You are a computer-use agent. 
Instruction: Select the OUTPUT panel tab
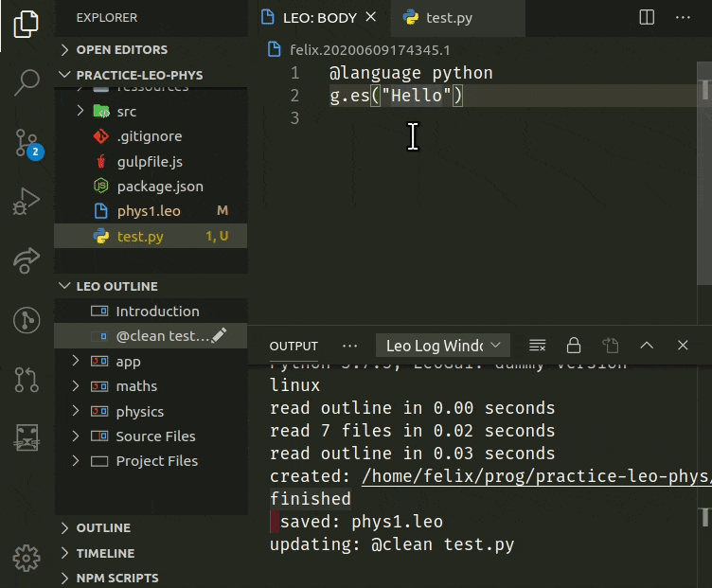294,346
